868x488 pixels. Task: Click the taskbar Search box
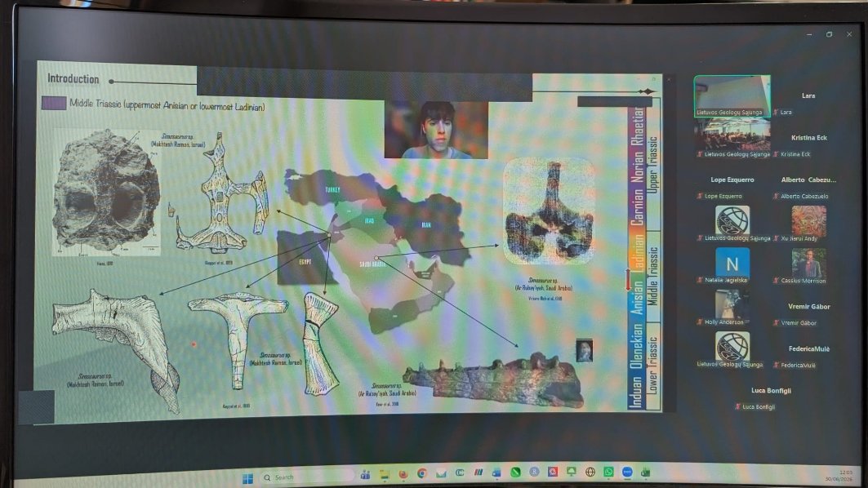click(308, 477)
